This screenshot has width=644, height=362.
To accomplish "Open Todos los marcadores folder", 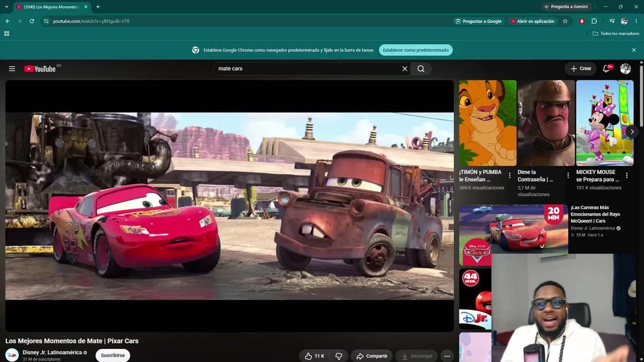I will [616, 34].
